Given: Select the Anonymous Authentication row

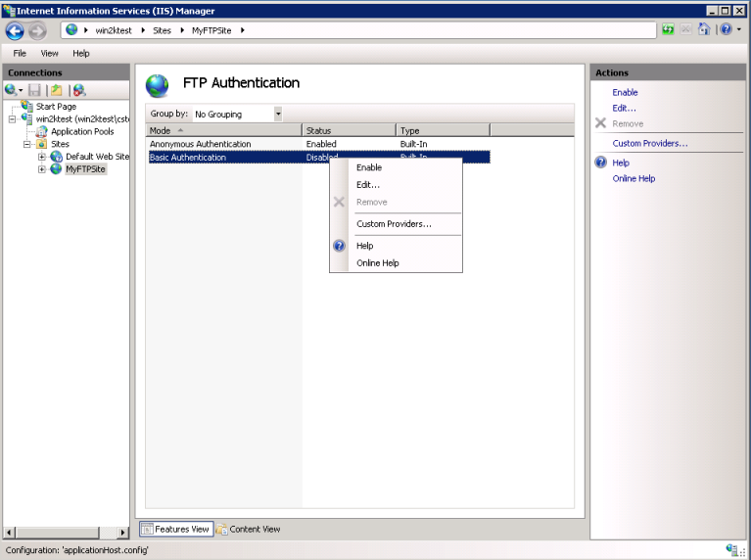Looking at the screenshot, I should (x=319, y=144).
